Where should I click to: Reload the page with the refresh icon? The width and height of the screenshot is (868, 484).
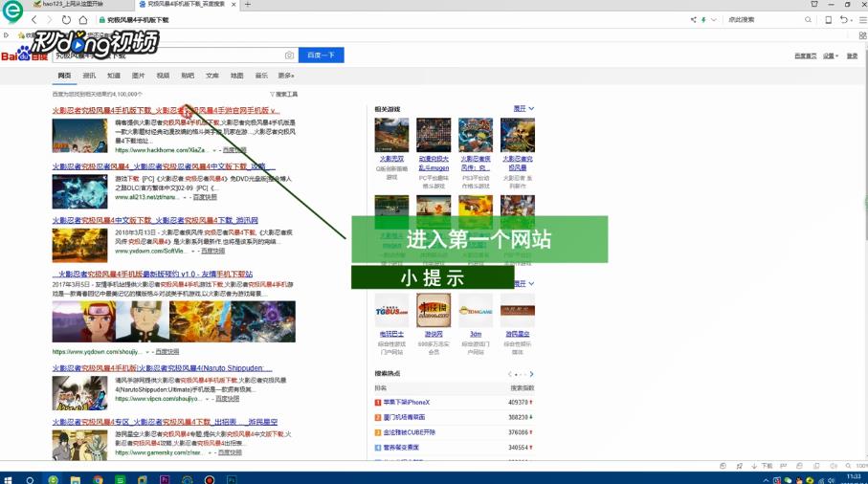point(66,20)
